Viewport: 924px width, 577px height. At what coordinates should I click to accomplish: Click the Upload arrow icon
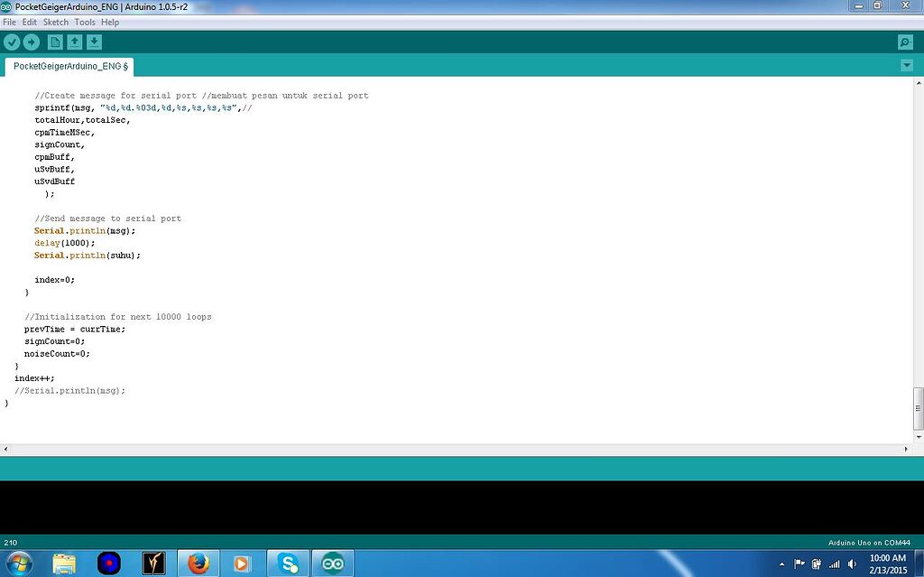[32, 42]
